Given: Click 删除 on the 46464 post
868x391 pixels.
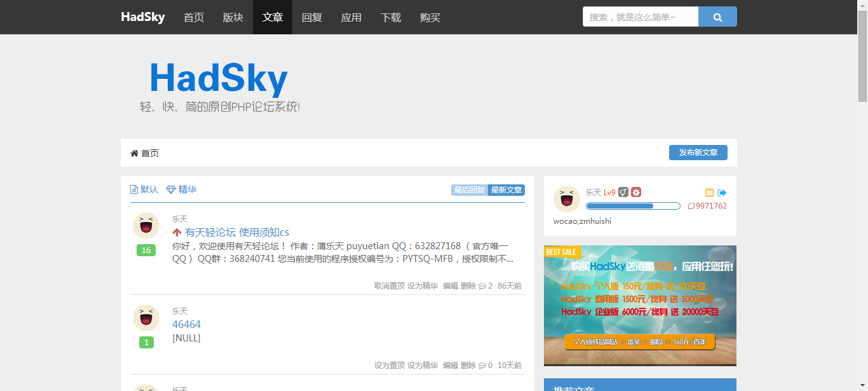Looking at the screenshot, I should 468,366.
